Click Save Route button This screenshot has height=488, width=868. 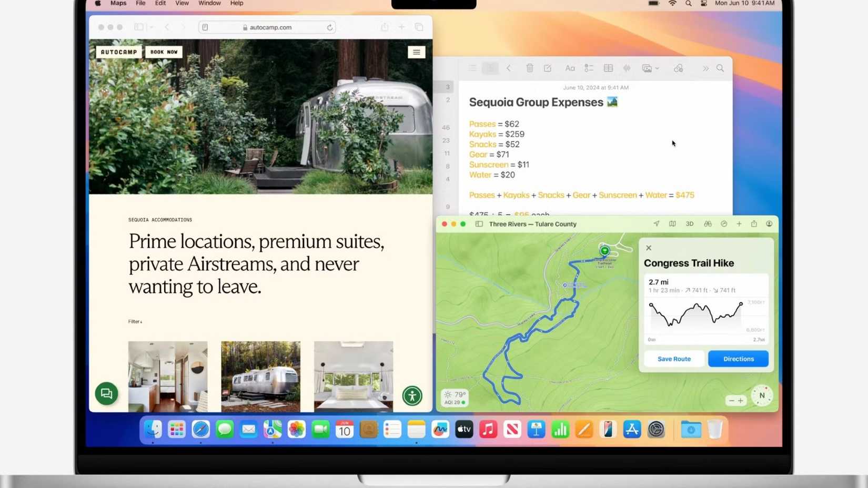[674, 359]
